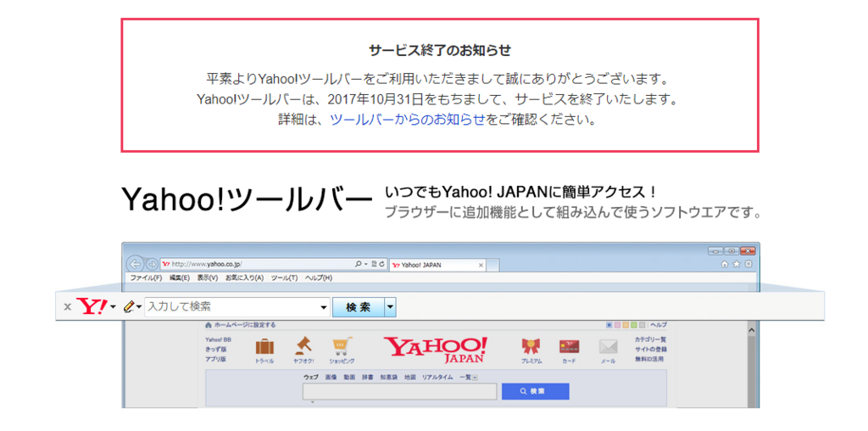Open the 表示(V) menu
The image size is (868, 431).
point(208,278)
